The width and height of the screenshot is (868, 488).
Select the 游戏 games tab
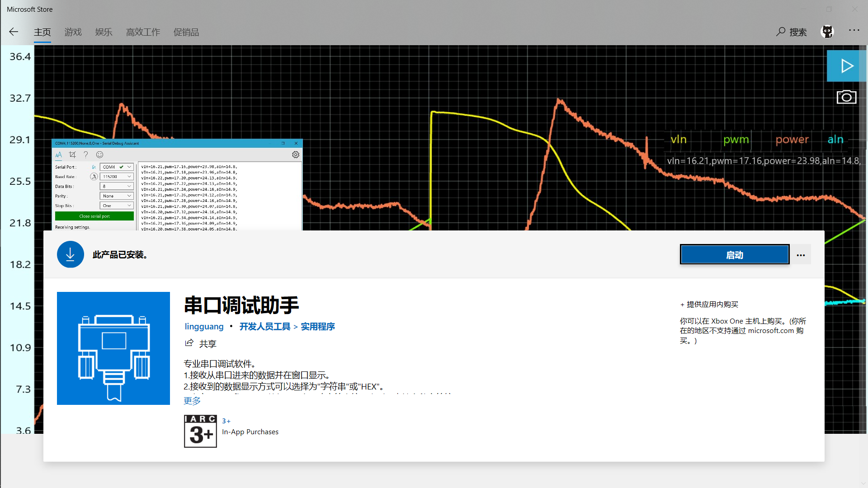pos(73,32)
